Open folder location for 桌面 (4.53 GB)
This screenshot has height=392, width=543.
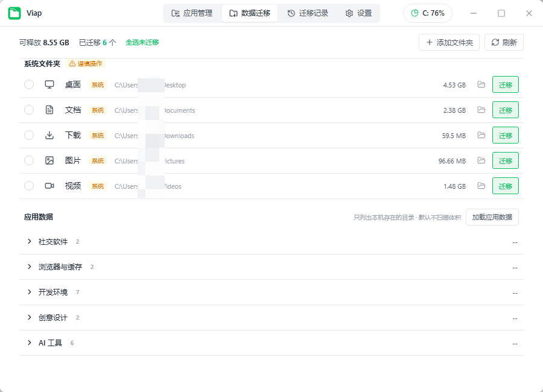[x=481, y=84]
